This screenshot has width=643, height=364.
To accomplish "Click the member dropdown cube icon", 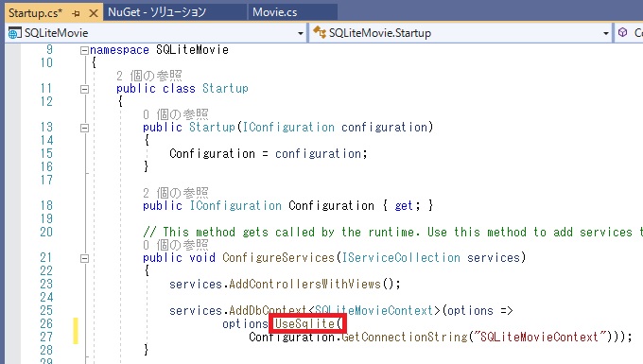I will (622, 32).
